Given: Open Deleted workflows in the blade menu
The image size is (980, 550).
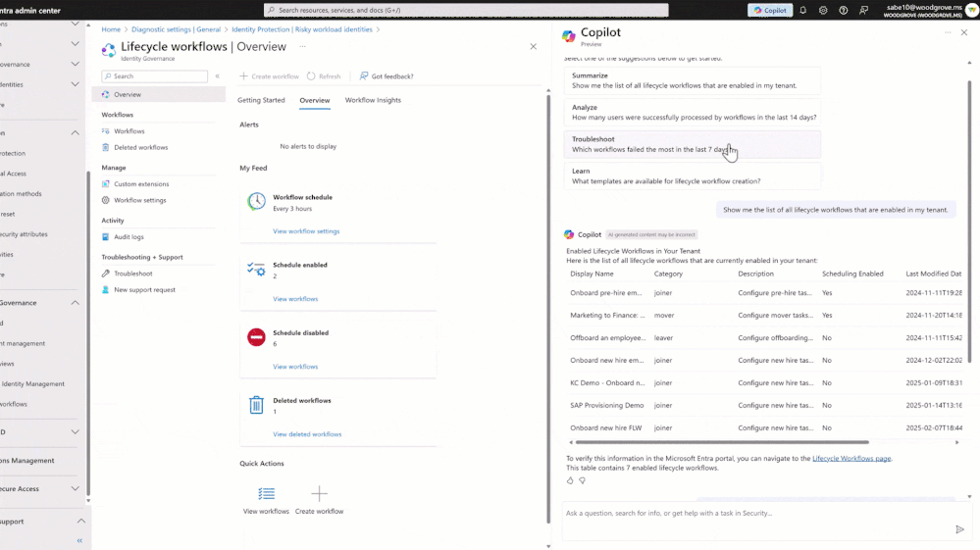Looking at the screenshot, I should [140, 147].
